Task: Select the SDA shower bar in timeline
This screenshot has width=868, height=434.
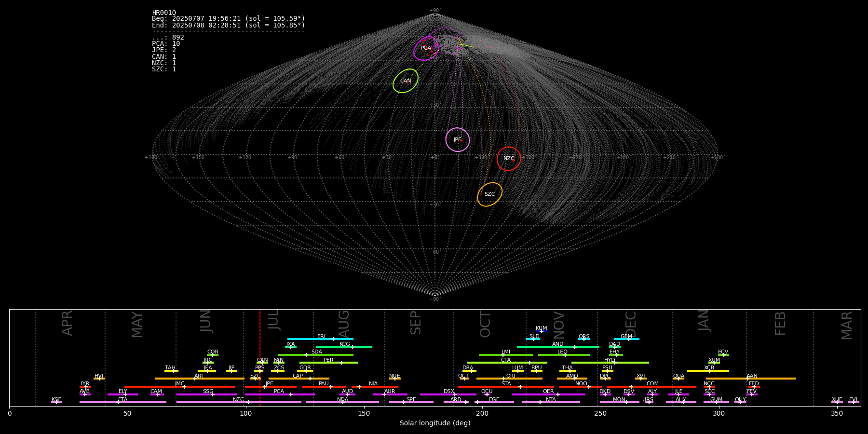Action: 315,355
